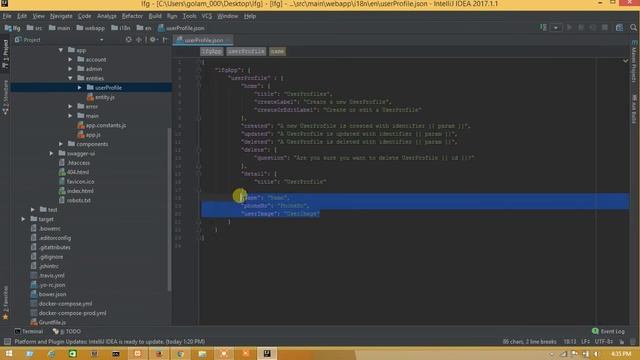The image size is (640, 360).
Task: Click the userProfile breadcrumb above editor
Action: tap(246, 51)
